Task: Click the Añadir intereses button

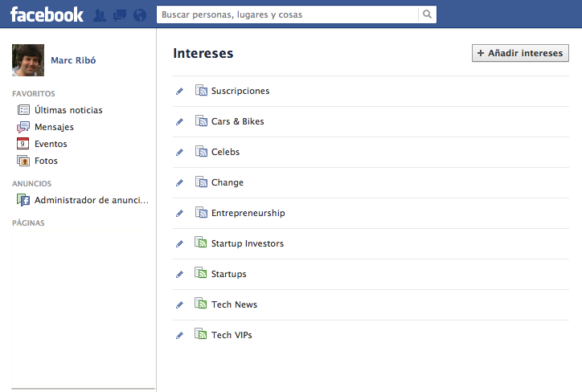Action: tap(520, 53)
